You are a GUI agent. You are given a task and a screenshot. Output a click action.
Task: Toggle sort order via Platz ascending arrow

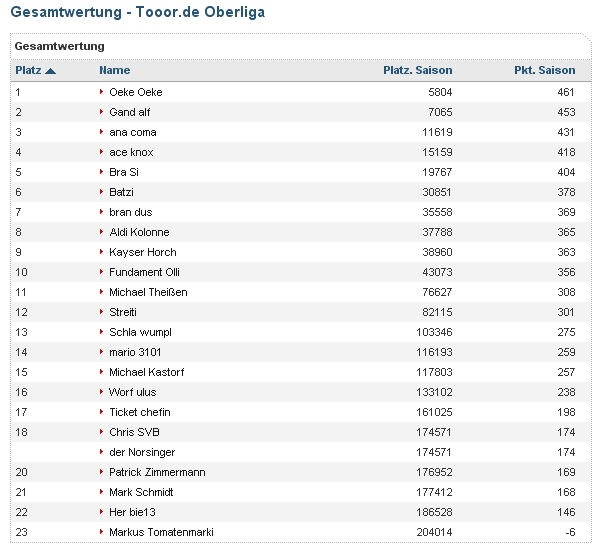pos(50,71)
